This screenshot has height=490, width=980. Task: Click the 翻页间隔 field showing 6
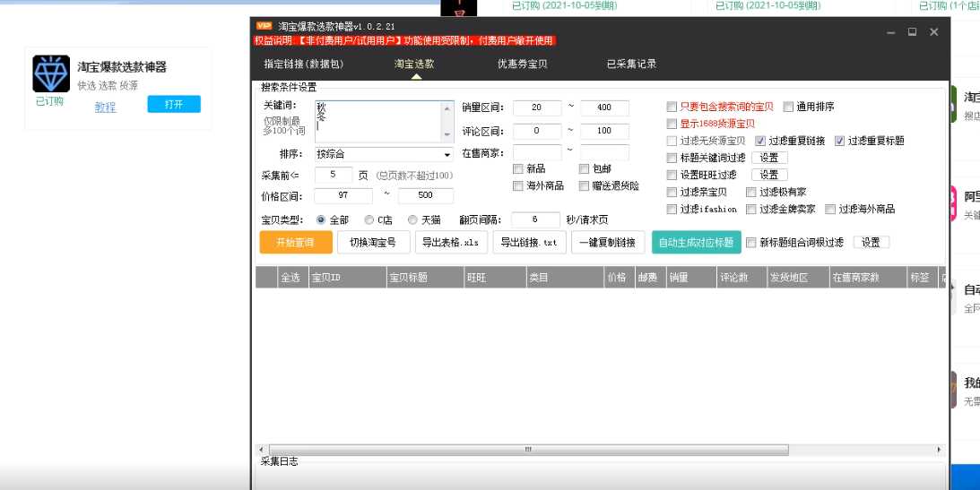click(535, 219)
